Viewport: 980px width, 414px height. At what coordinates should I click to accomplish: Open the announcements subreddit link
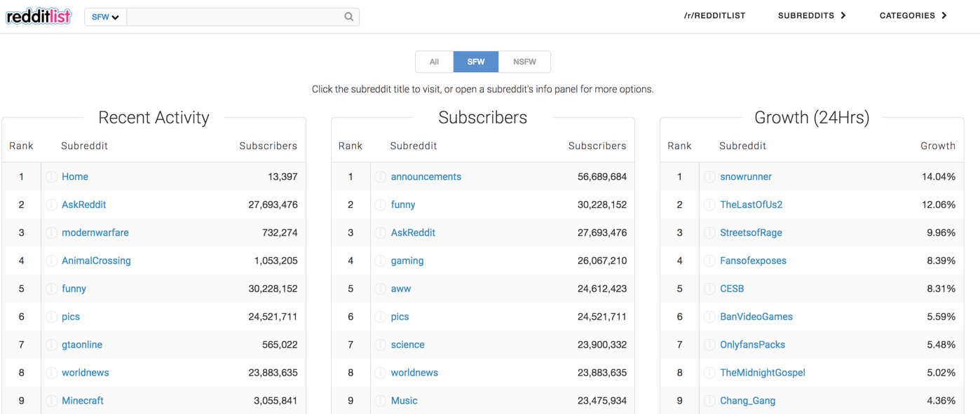[426, 177]
